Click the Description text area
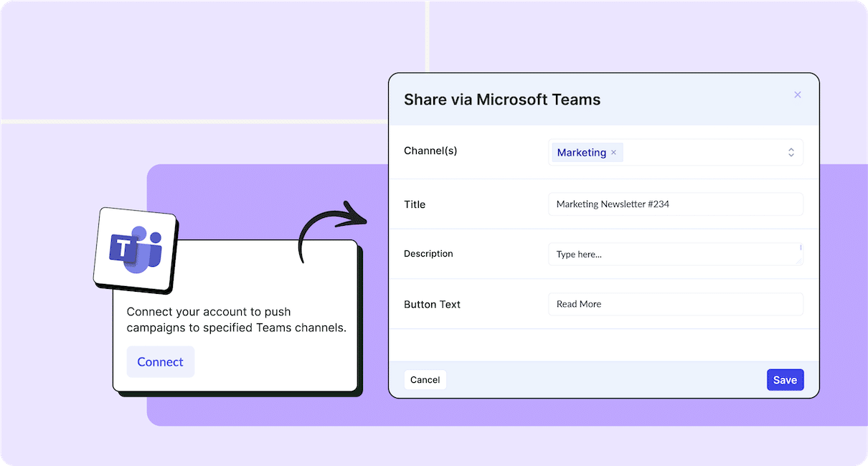 (x=676, y=254)
